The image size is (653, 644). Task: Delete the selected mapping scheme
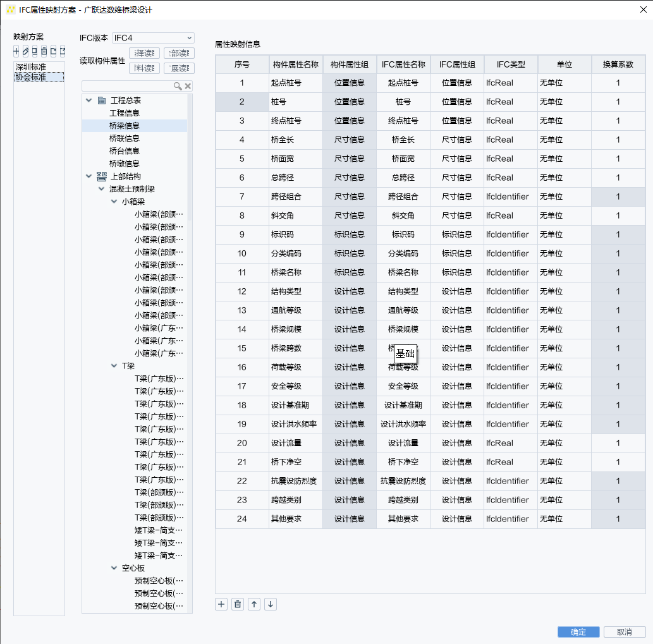(44, 51)
